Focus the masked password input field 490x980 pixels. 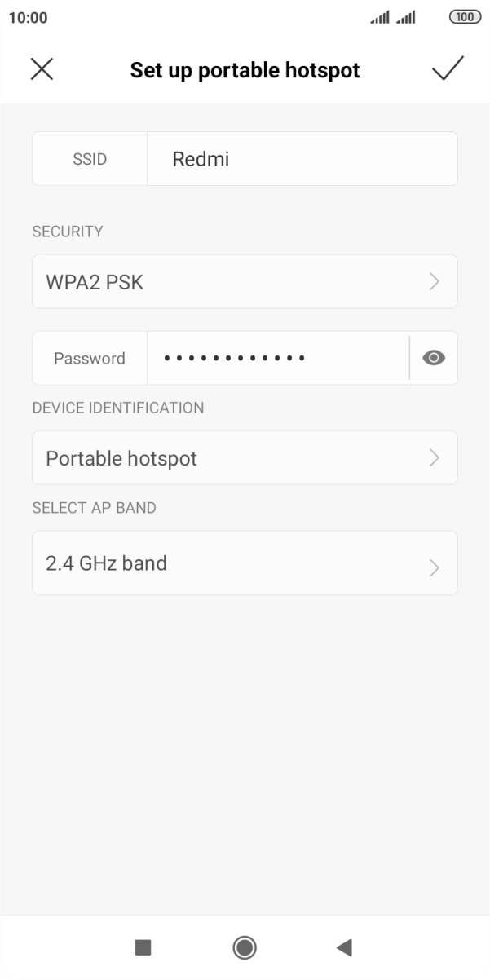[277, 358]
